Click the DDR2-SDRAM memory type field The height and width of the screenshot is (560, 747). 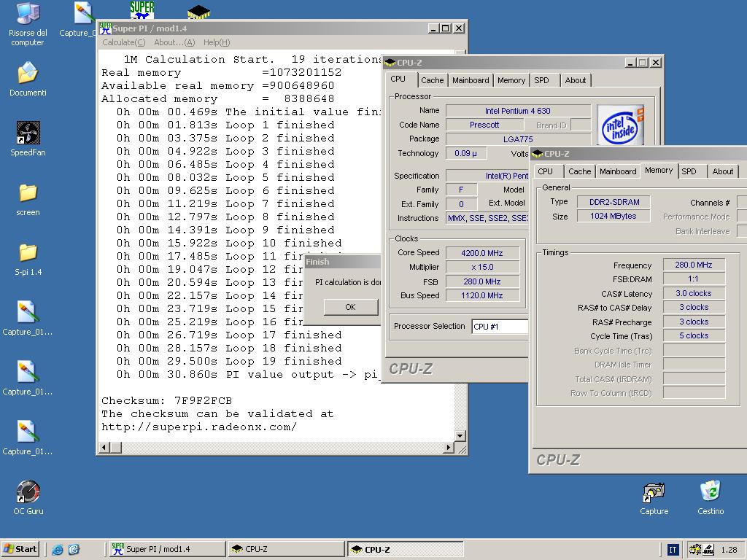tap(614, 202)
